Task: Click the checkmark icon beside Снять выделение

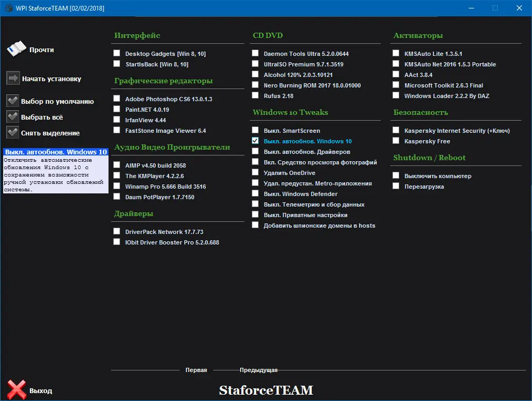Action: click(x=13, y=132)
